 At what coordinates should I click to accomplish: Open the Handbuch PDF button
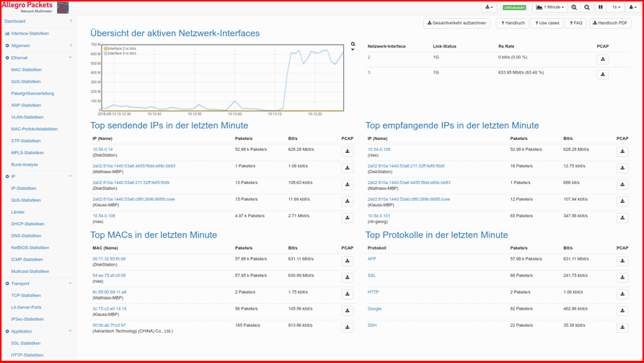tap(609, 23)
